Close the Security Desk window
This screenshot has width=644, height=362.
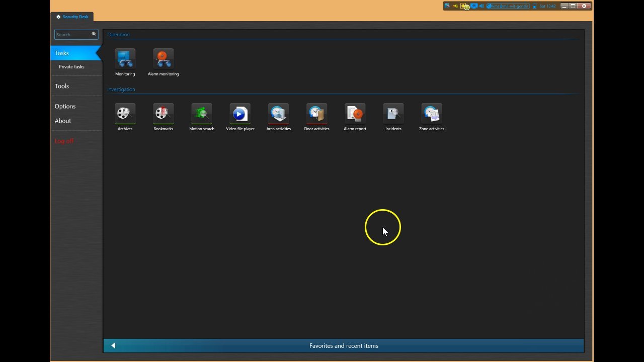pos(584,6)
